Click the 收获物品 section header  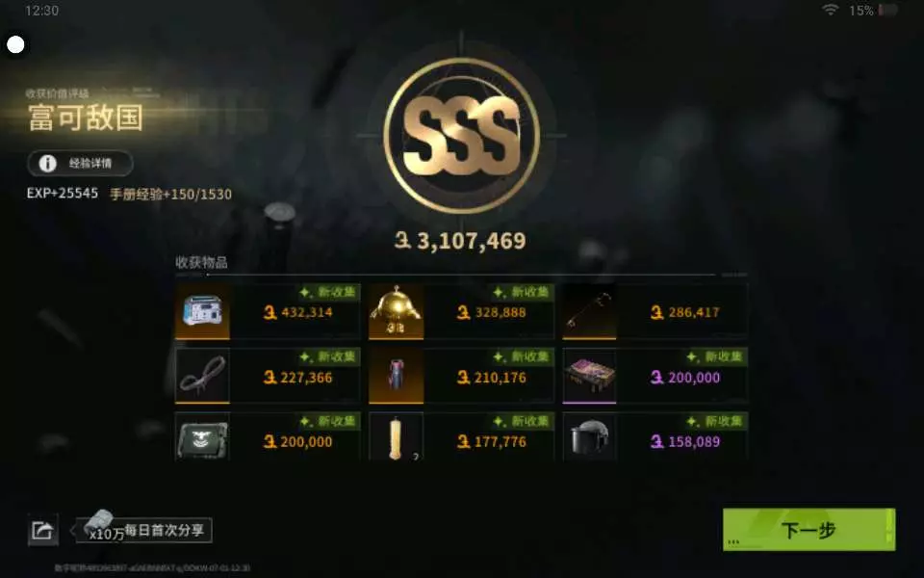pyautogui.click(x=201, y=262)
